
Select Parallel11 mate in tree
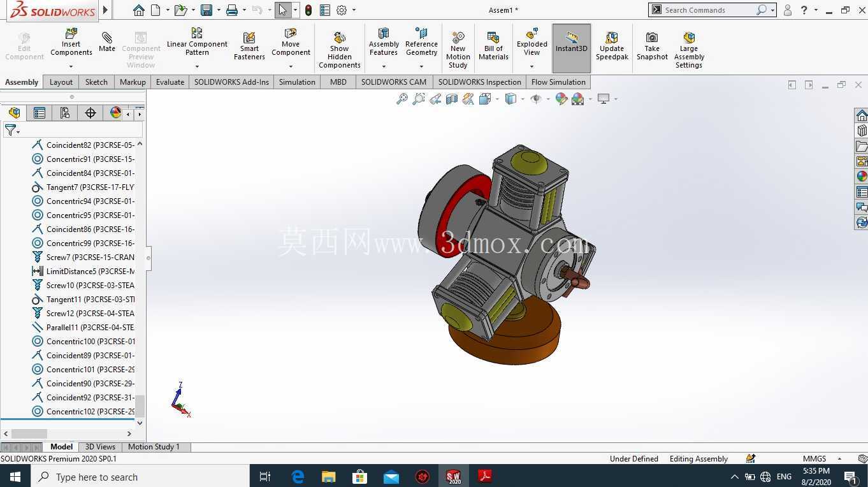tap(83, 328)
